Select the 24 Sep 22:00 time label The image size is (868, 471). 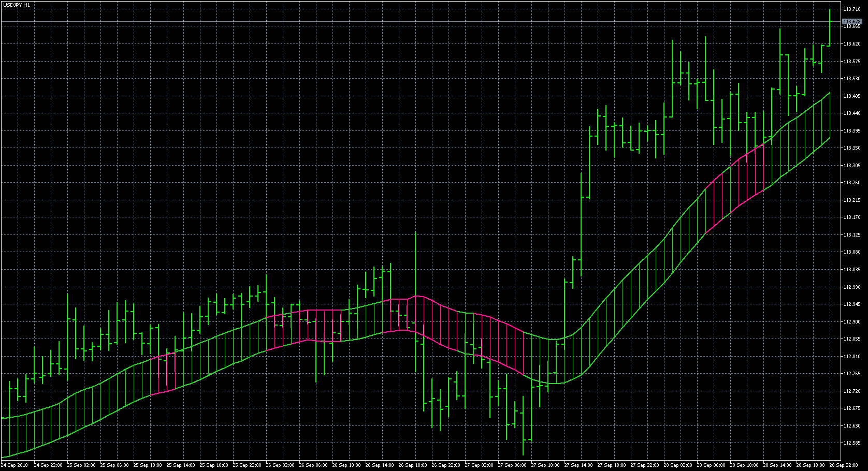point(48,465)
